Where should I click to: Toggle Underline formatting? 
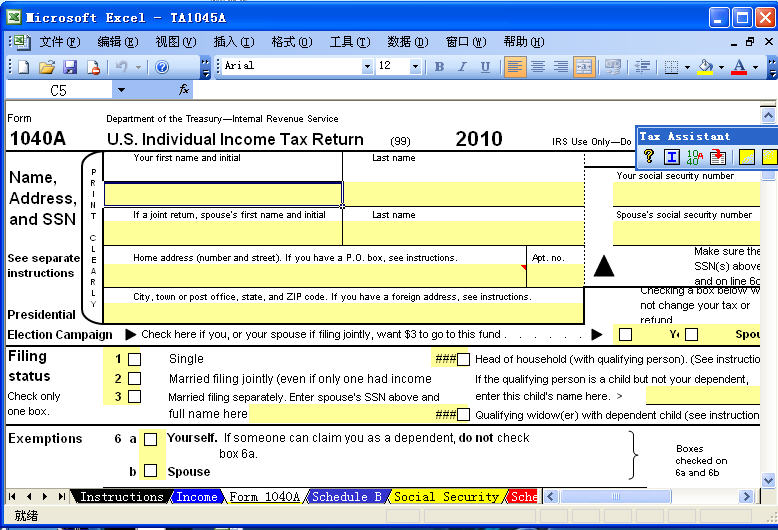485,66
